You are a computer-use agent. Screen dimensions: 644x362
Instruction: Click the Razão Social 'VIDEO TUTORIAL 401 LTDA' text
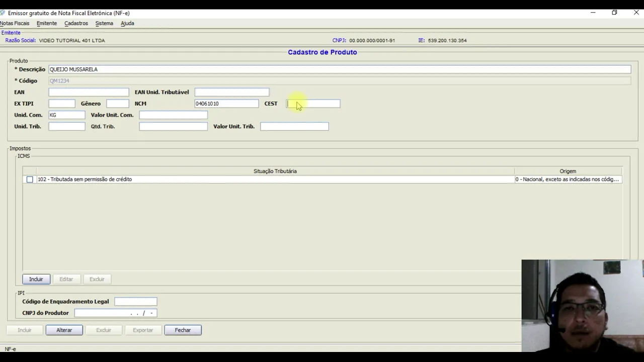[72, 41]
